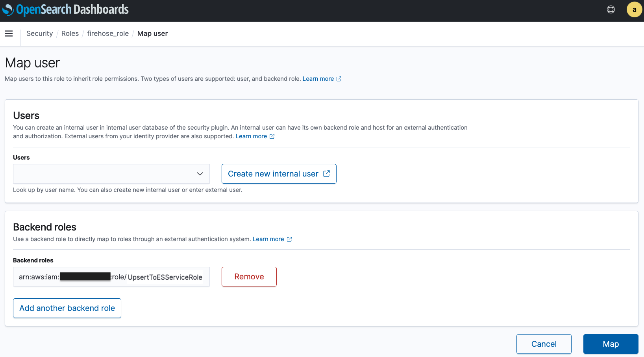
Task: Click Create new internal user button
Action: click(x=279, y=174)
